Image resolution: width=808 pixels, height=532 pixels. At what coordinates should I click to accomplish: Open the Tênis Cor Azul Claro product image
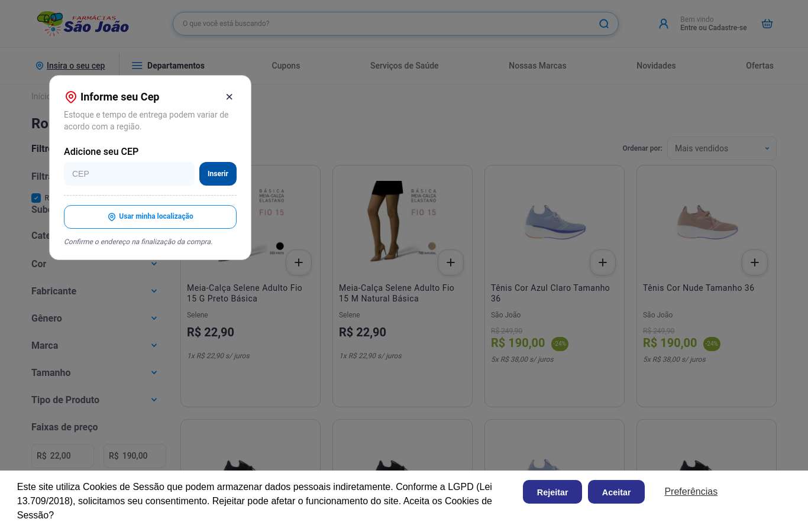pyautogui.click(x=555, y=222)
